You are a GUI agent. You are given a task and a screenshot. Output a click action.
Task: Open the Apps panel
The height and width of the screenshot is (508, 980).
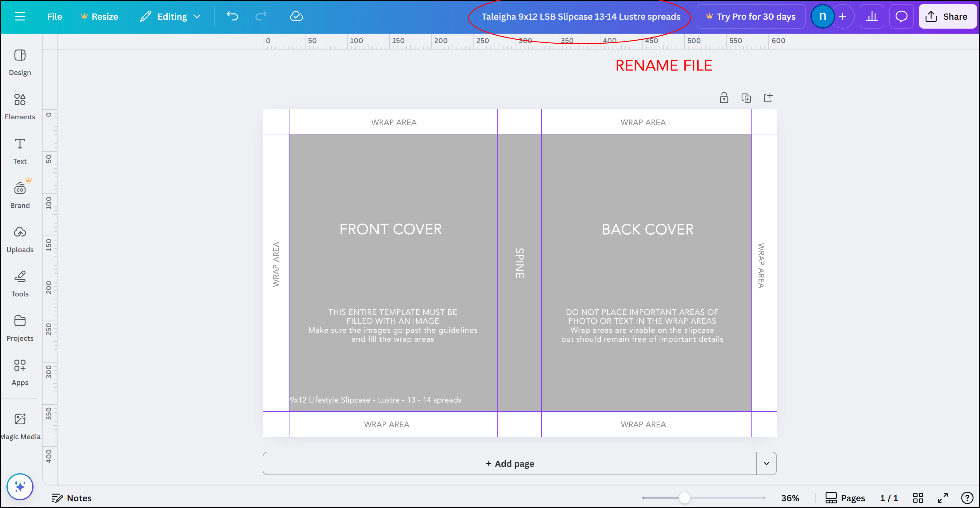point(20,373)
